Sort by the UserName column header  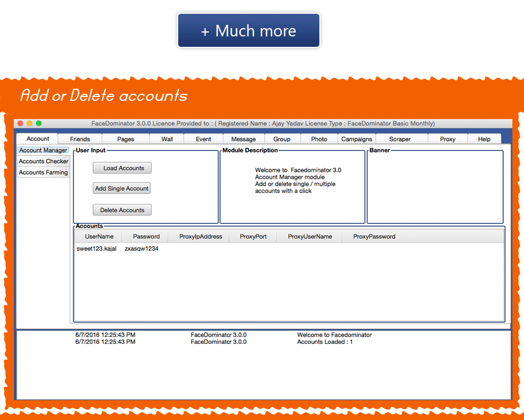[x=99, y=236]
